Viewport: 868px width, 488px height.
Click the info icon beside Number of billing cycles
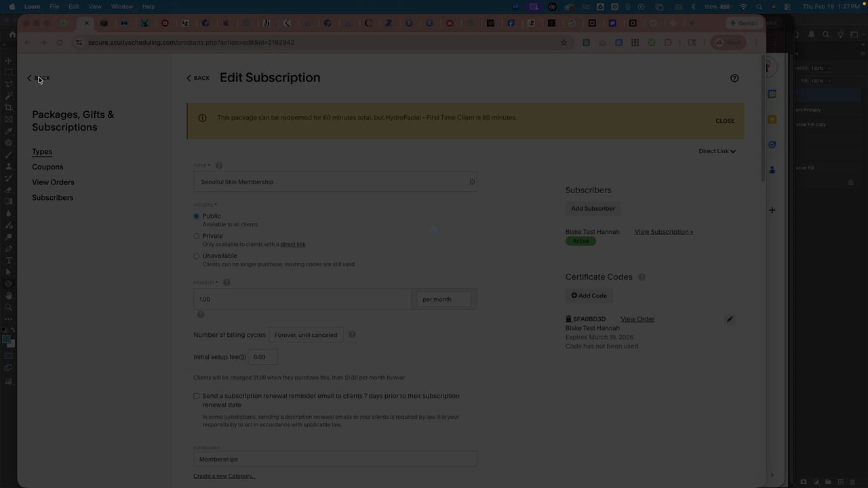[352, 335]
